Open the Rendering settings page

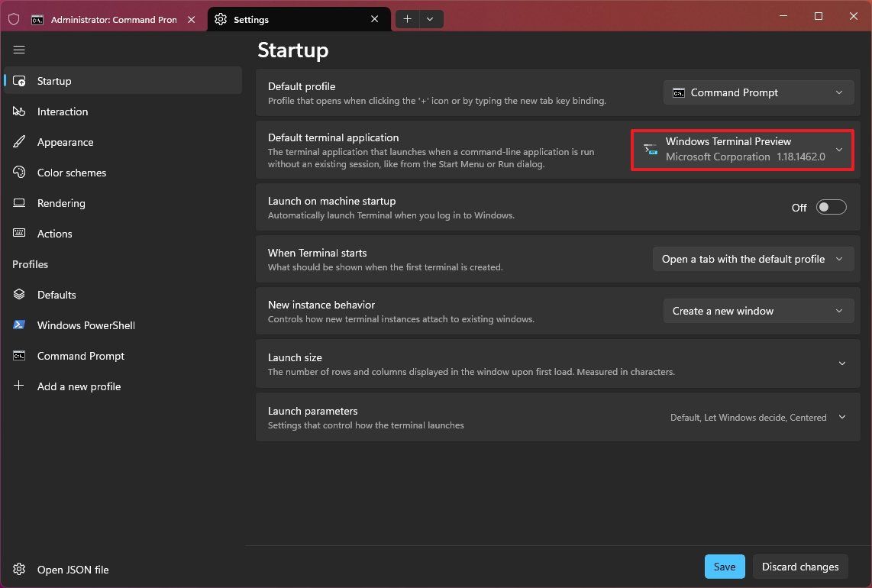pos(61,203)
